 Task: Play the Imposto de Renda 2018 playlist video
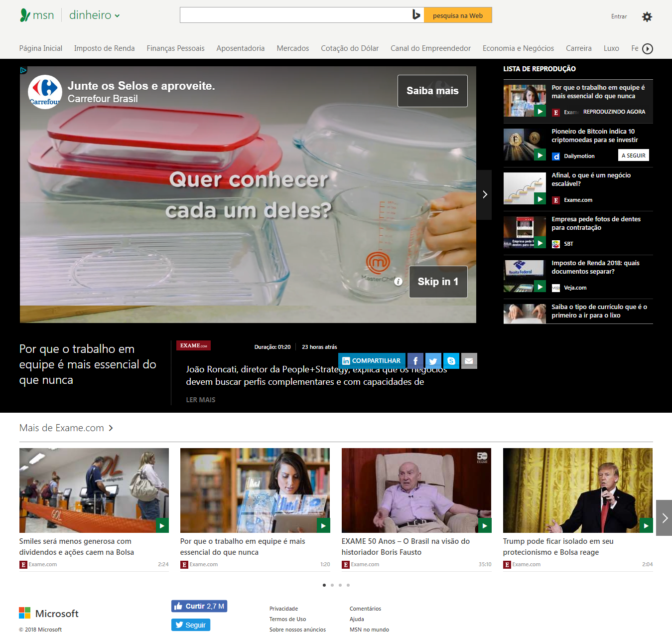pyautogui.click(x=525, y=276)
